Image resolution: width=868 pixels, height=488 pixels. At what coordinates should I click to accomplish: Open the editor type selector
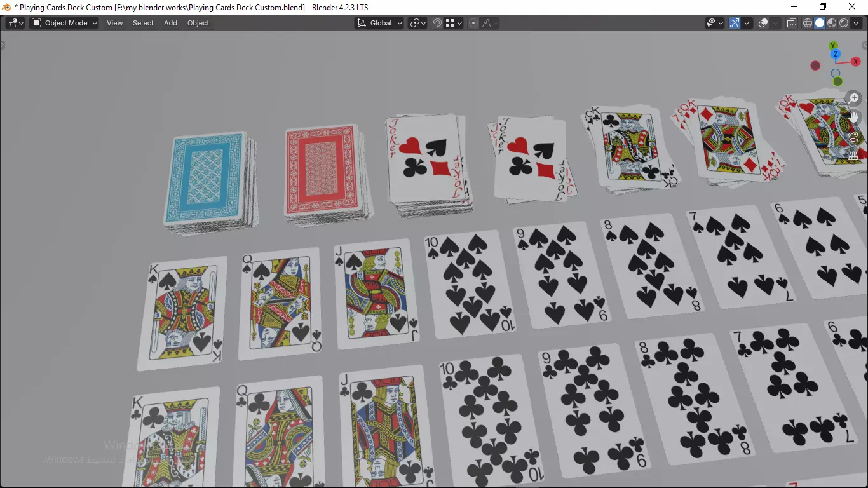(x=15, y=23)
